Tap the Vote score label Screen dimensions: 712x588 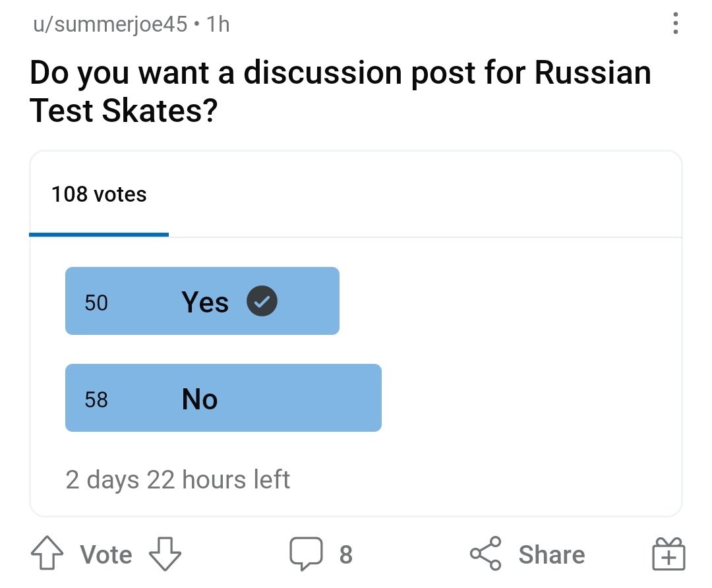[106, 555]
